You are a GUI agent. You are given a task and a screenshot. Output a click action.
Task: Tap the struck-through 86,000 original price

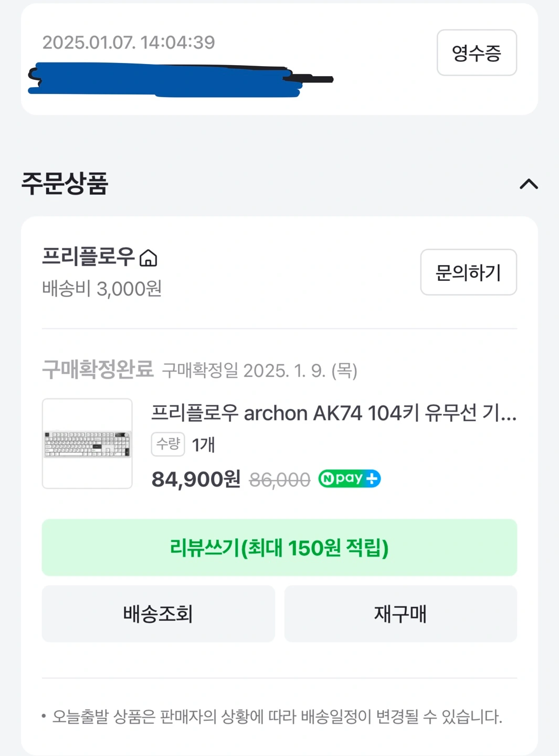pyautogui.click(x=279, y=480)
